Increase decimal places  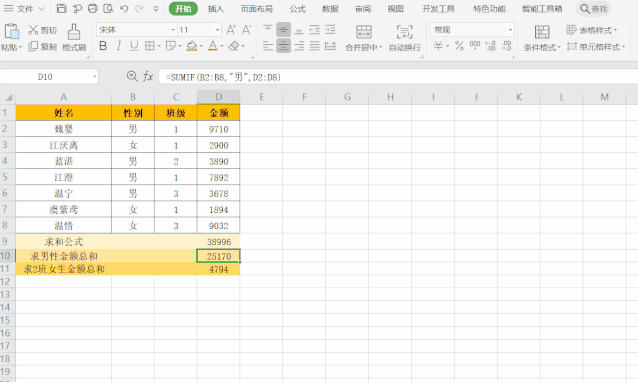click(x=490, y=46)
